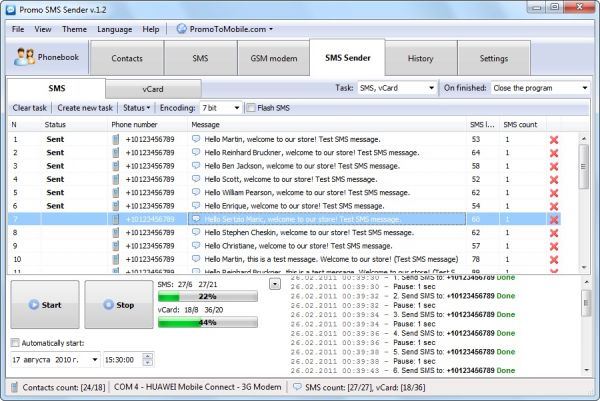This screenshot has width=600, height=401.
Task: Click the Promo SMS Sender title bar icon
Action: click(x=11, y=10)
